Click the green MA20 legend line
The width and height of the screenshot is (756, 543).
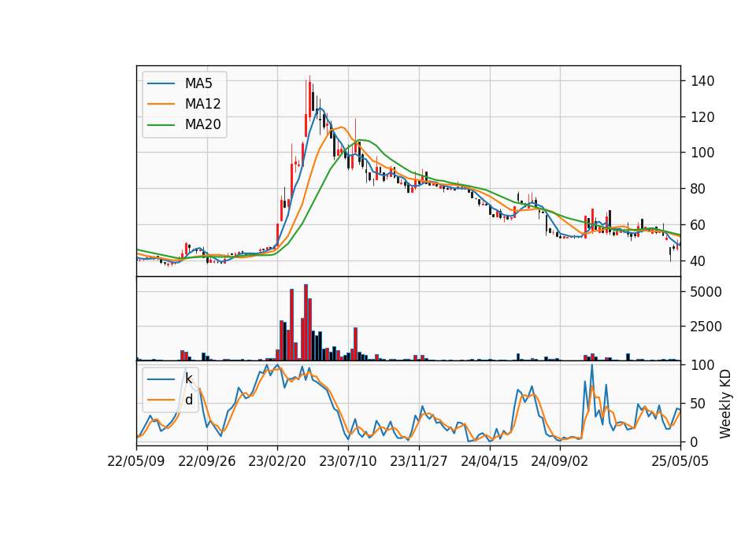(x=161, y=124)
